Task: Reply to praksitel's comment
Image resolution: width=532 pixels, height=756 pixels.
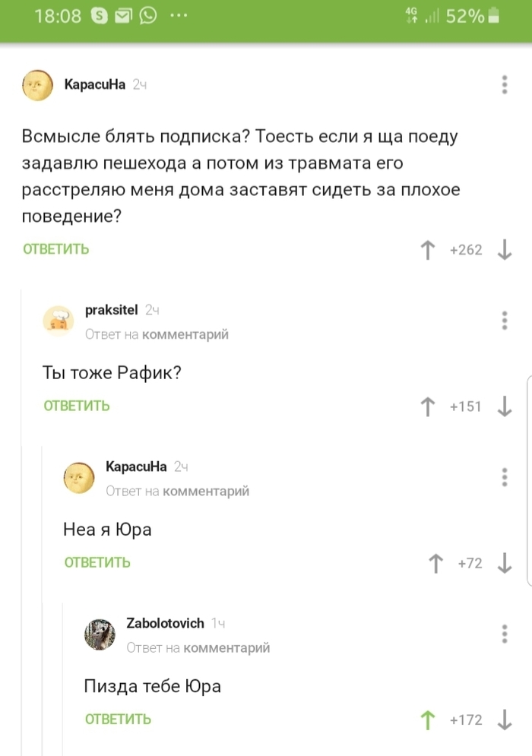Action: pyautogui.click(x=76, y=406)
